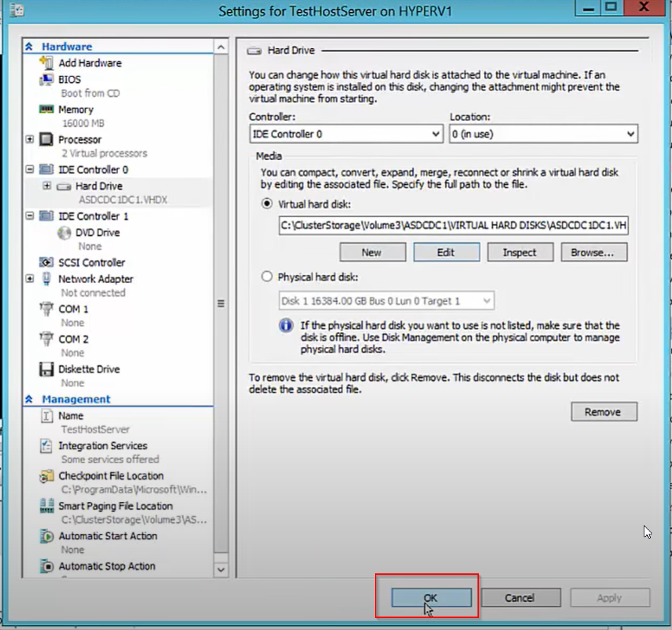Click the 16000 MB memory value
Image resolution: width=672 pixels, height=630 pixels.
[x=83, y=123]
